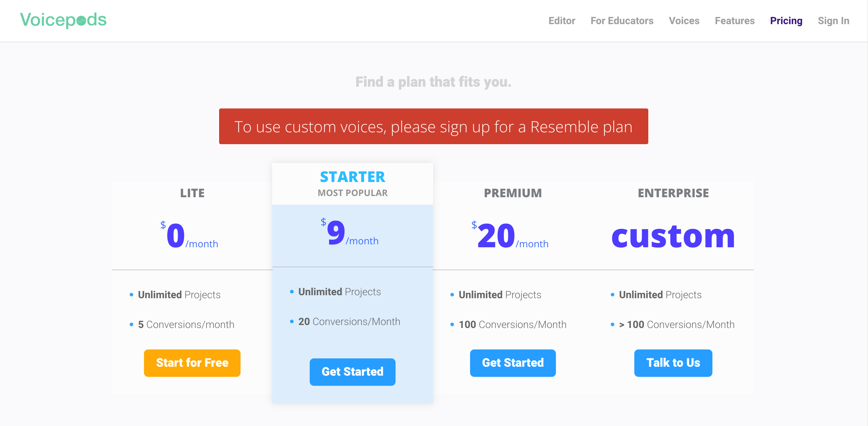Click the Sign In link
Image resolution: width=868 pixels, height=426 pixels.
pyautogui.click(x=834, y=21)
